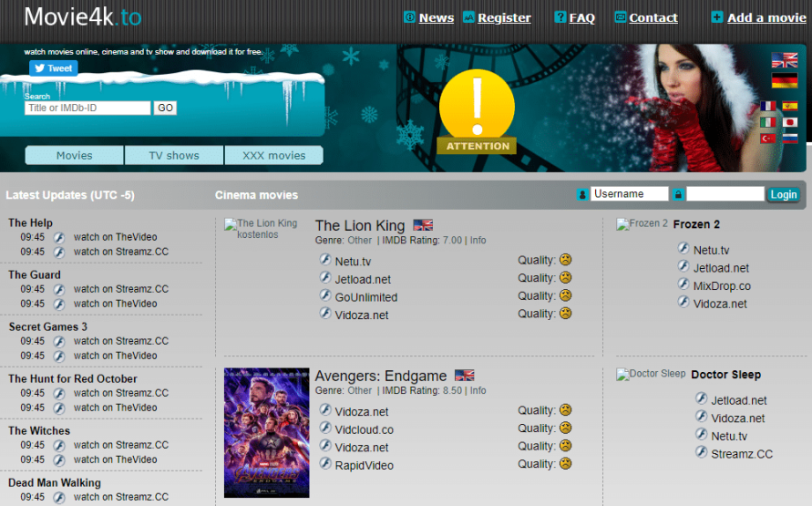The image size is (812, 506).
Task: Focus the password input field
Action: pos(725,193)
